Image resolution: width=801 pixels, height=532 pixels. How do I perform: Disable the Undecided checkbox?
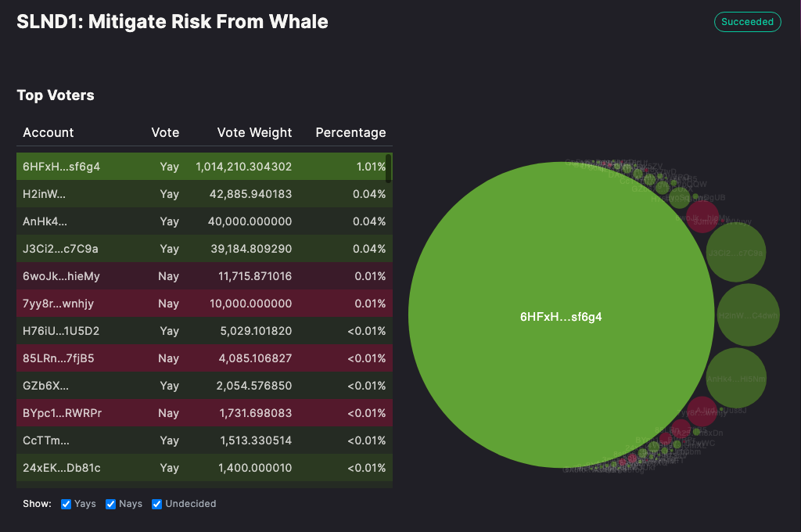click(x=157, y=504)
